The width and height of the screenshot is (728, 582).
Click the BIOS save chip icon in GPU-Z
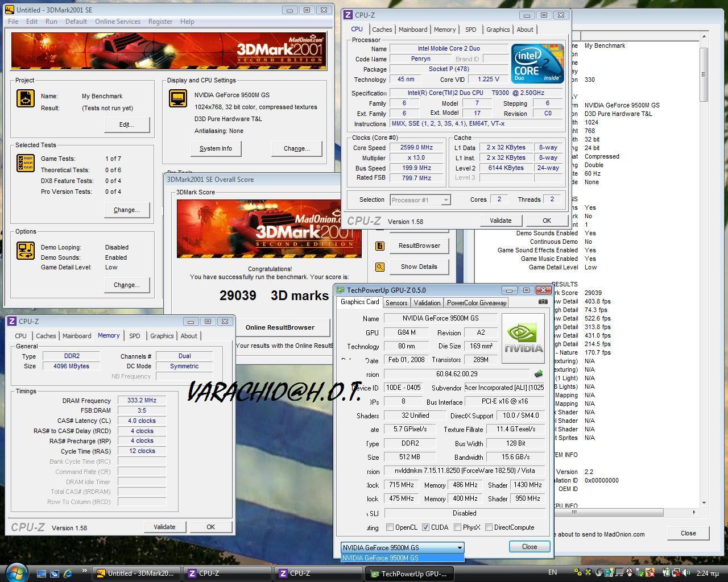[x=539, y=374]
